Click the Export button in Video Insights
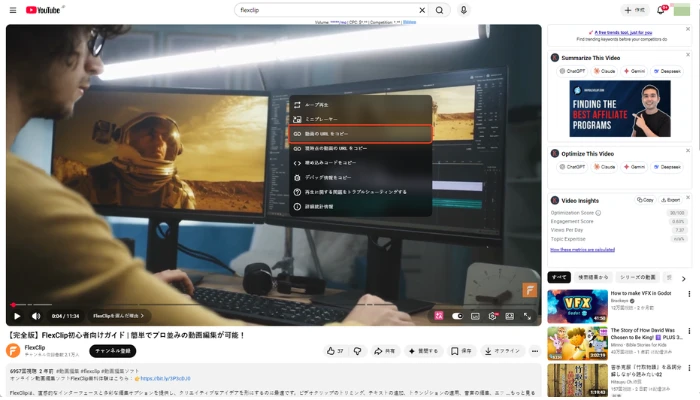This screenshot has width=700, height=400. (673, 200)
